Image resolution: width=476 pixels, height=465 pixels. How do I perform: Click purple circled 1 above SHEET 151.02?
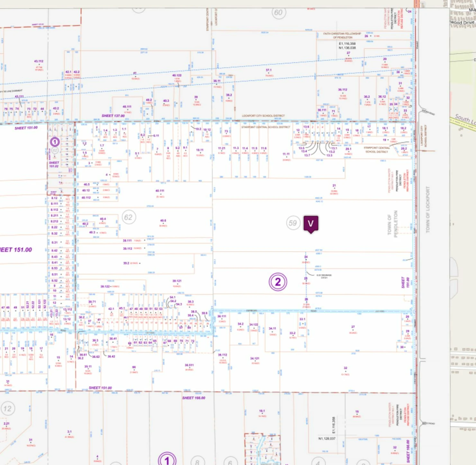click(55, 142)
